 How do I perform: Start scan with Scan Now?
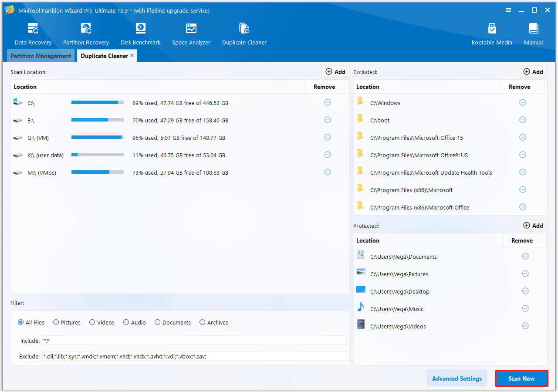point(521,378)
